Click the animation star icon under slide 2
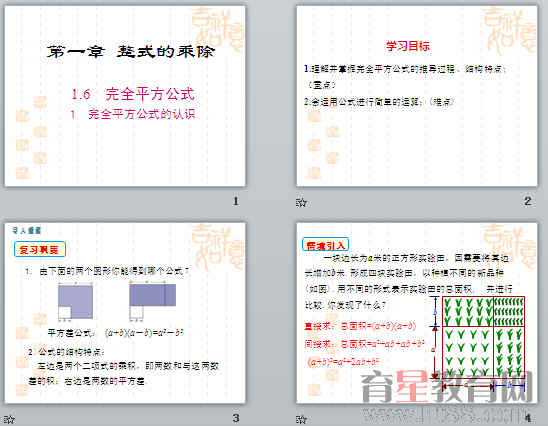 click(x=301, y=202)
